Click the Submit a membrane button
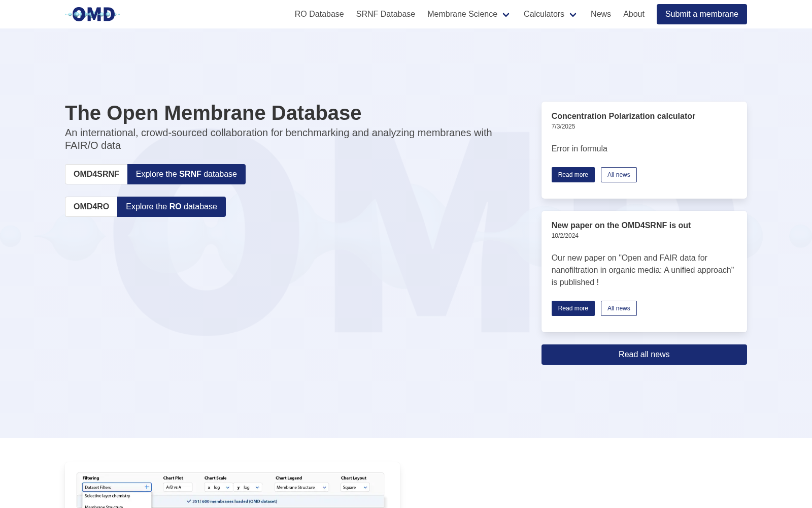 [702, 14]
